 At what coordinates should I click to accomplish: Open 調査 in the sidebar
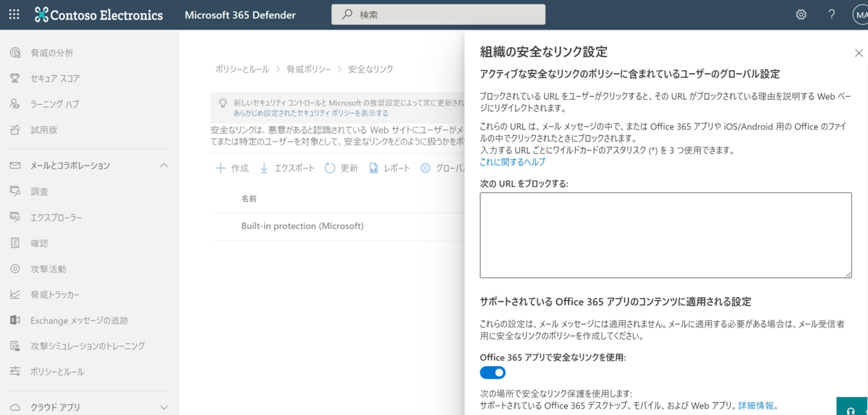click(39, 192)
